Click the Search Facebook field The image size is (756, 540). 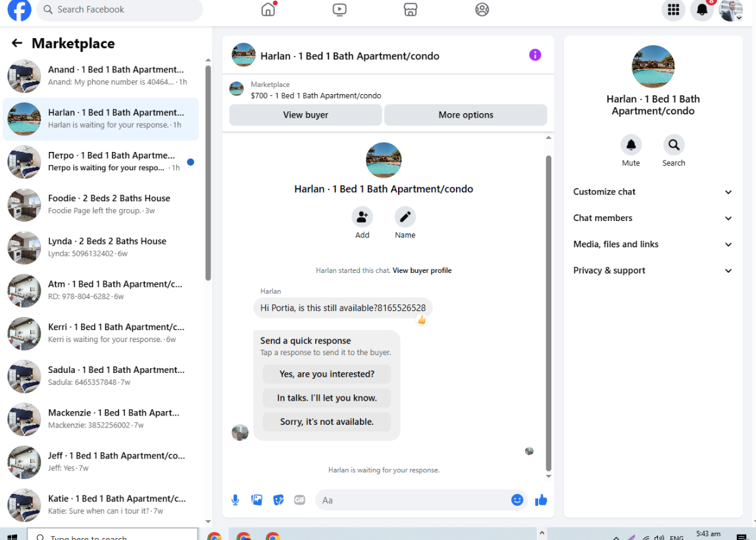(120, 9)
